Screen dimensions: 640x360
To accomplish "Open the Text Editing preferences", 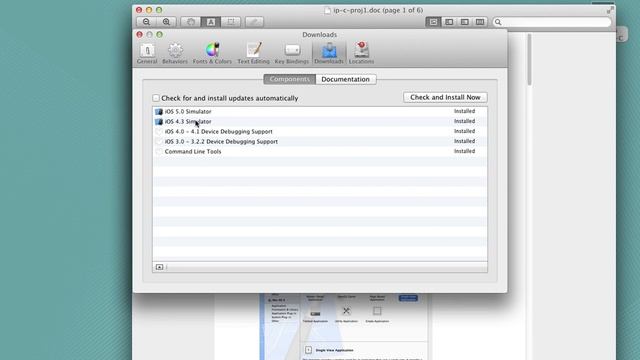I will (253, 53).
